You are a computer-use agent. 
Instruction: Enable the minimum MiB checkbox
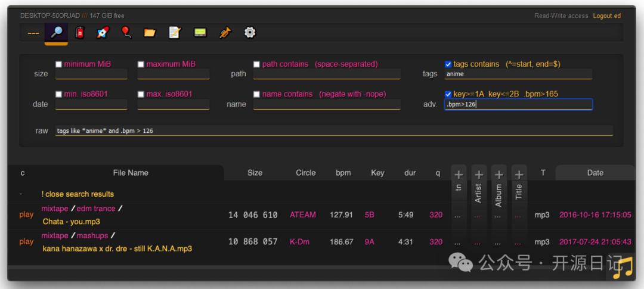point(59,64)
